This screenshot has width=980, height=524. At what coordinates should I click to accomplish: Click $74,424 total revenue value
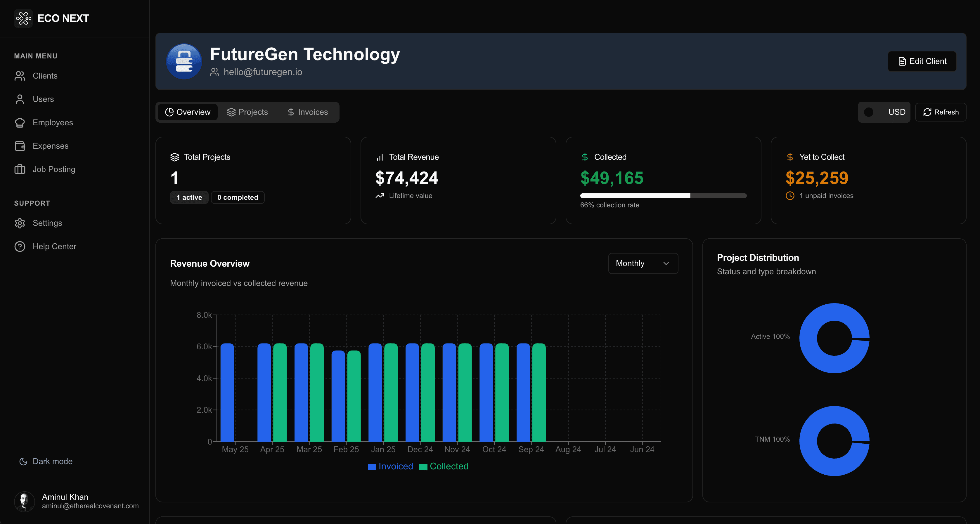coord(407,178)
